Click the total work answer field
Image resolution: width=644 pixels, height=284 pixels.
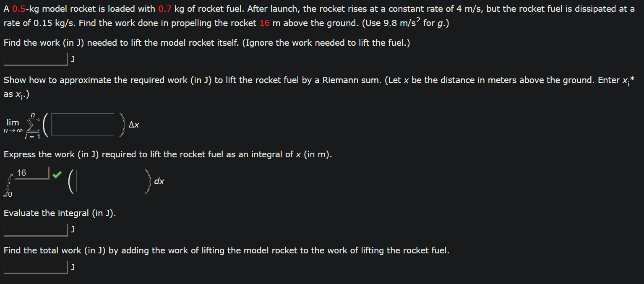click(35, 267)
